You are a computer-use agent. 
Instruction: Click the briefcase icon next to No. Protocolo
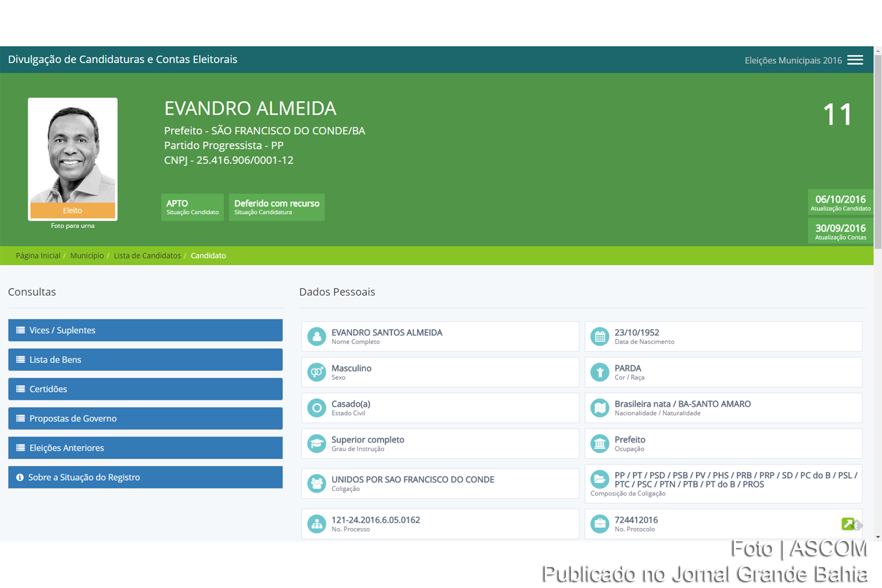600,524
